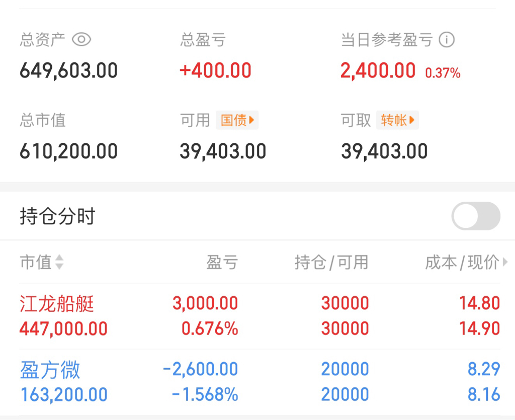This screenshot has width=515, height=420.
Task: Tap the 转帐 transfer button
Action: click(397, 120)
